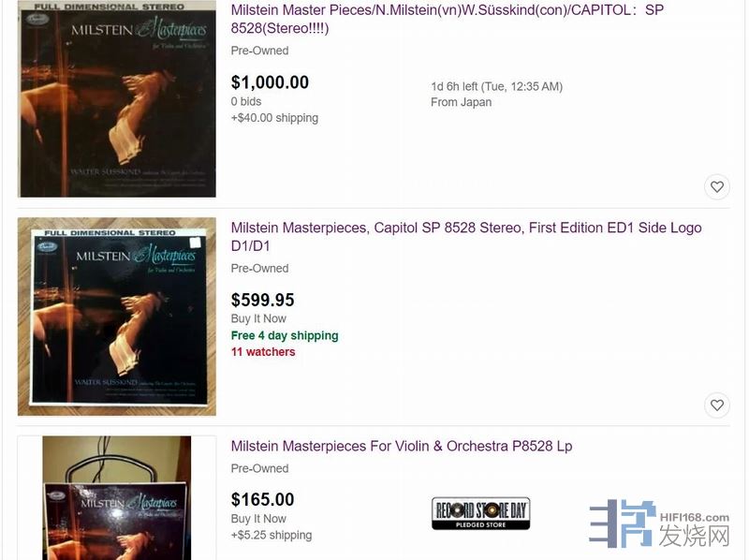Image resolution: width=749 pixels, height=560 pixels.
Task: Click the 0 bids text
Action: (x=246, y=101)
